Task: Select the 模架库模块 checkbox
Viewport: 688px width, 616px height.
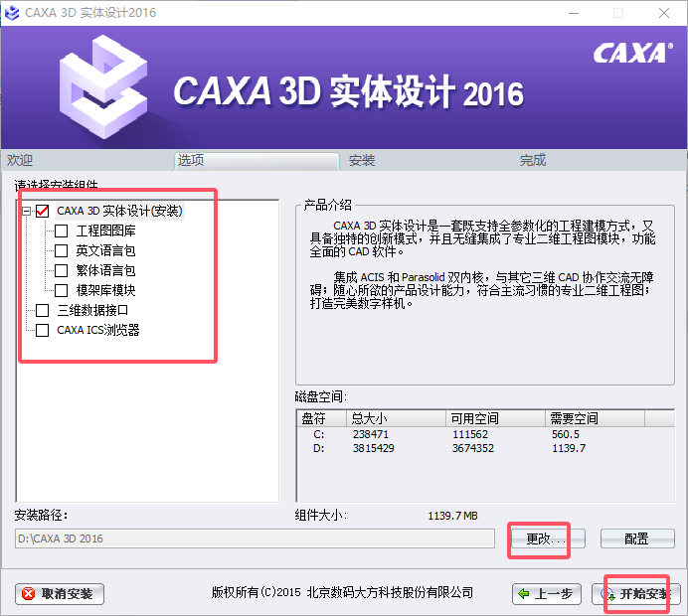Action: 61,290
